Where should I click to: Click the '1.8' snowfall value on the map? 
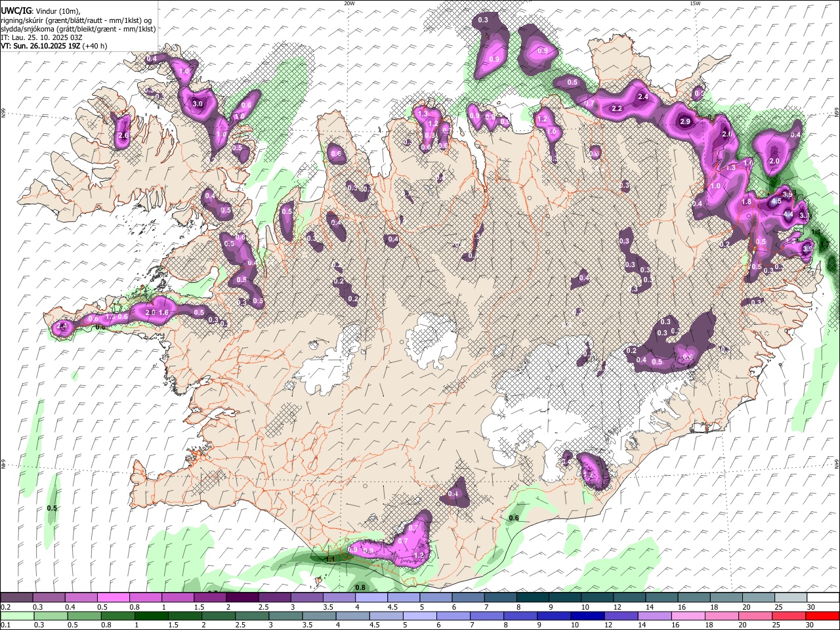[746, 201]
